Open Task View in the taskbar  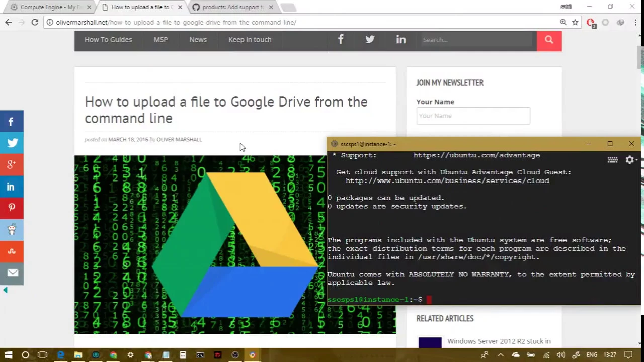(x=42, y=355)
